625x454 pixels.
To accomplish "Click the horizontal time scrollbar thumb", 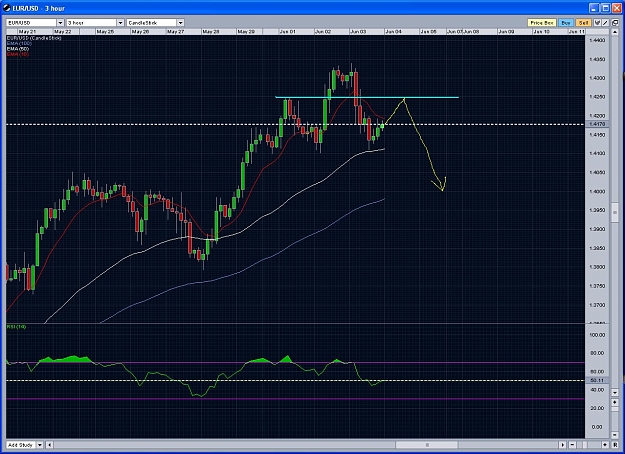I will click(x=426, y=445).
